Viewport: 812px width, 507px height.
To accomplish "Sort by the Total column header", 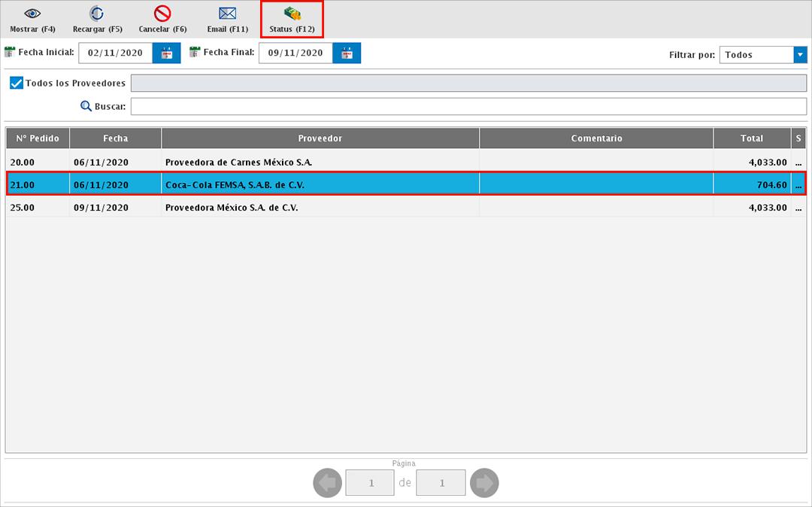I will 751,138.
